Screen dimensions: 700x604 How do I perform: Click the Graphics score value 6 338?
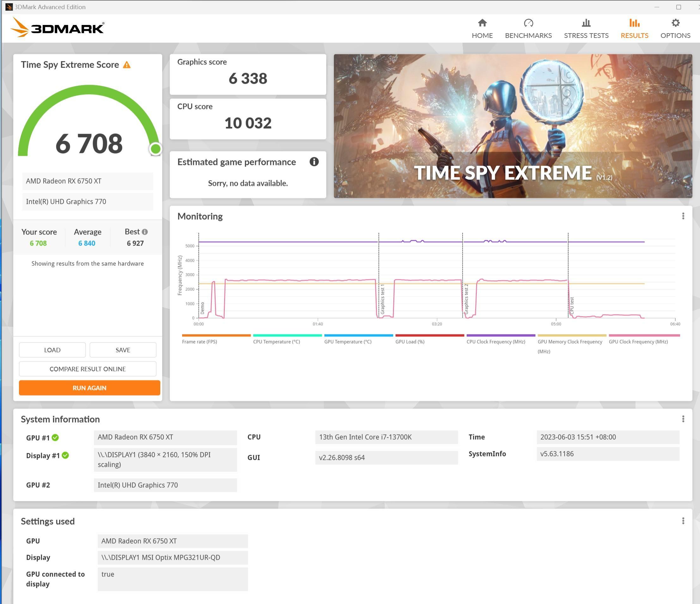(248, 79)
